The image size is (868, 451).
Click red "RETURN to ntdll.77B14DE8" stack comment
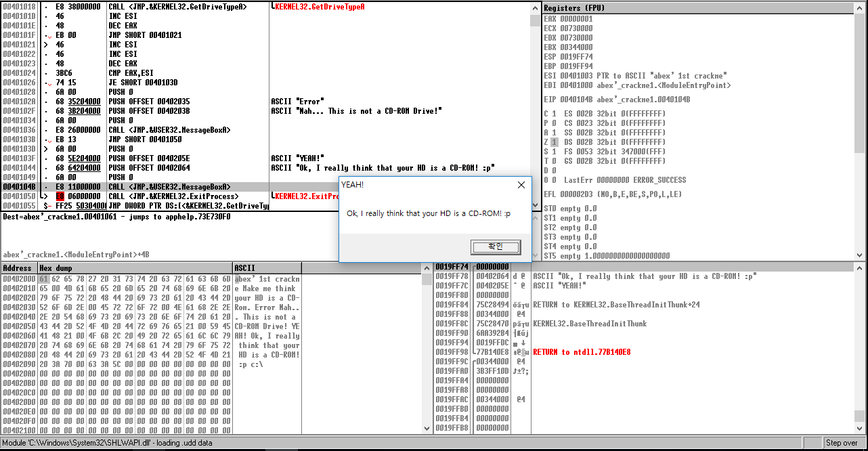tap(582, 352)
